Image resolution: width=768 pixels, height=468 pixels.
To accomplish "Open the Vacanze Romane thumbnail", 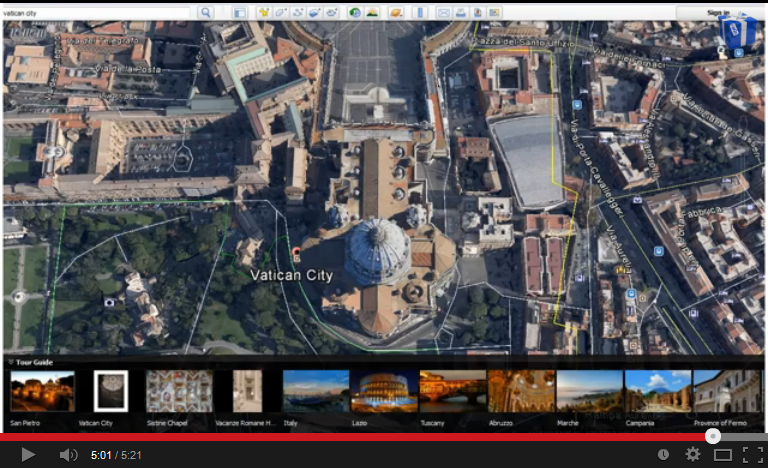I will coord(247,391).
